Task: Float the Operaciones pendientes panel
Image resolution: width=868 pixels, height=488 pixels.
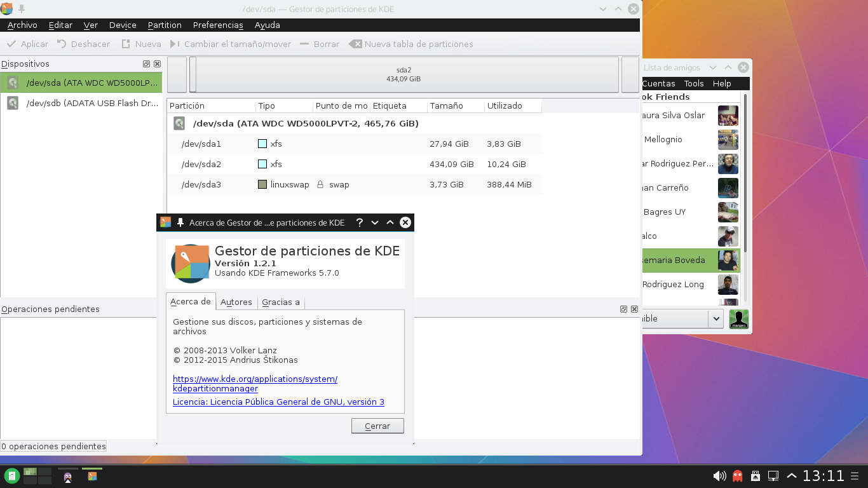Action: coord(624,309)
